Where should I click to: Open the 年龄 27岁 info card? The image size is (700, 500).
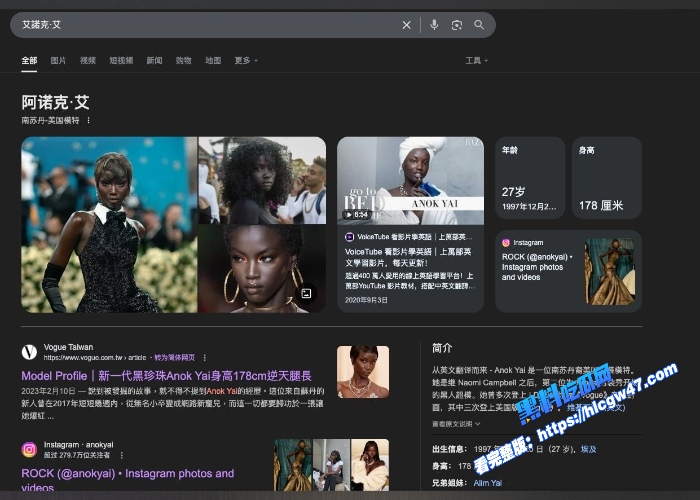point(530,178)
